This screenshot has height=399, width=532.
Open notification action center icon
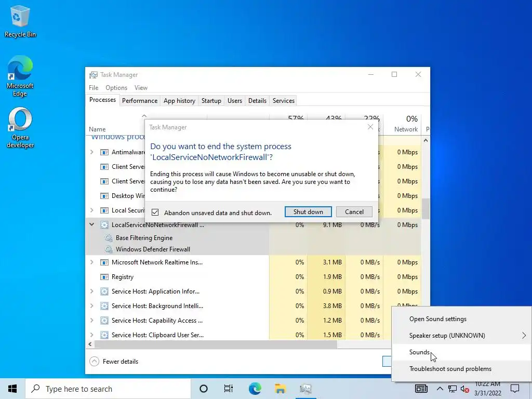point(515,389)
